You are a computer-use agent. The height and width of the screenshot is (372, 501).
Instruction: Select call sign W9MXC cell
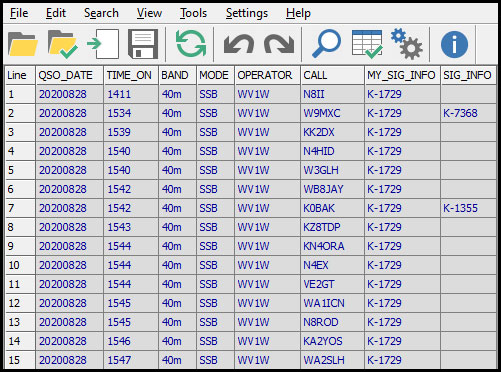pyautogui.click(x=333, y=113)
